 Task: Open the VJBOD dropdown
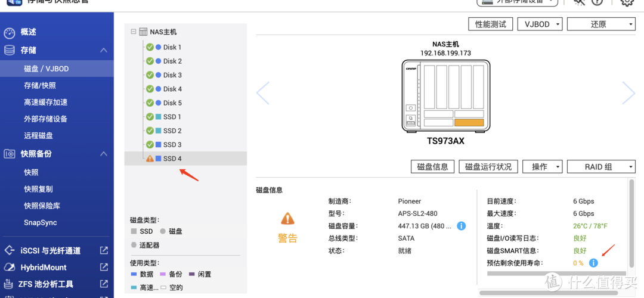click(540, 24)
